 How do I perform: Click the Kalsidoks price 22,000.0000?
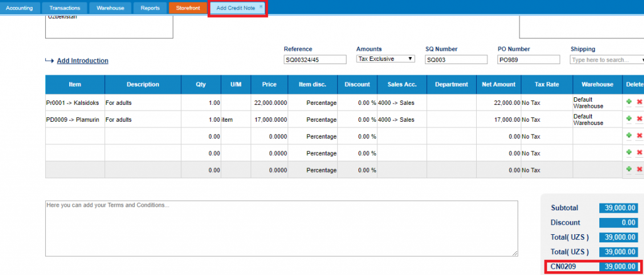(x=269, y=103)
